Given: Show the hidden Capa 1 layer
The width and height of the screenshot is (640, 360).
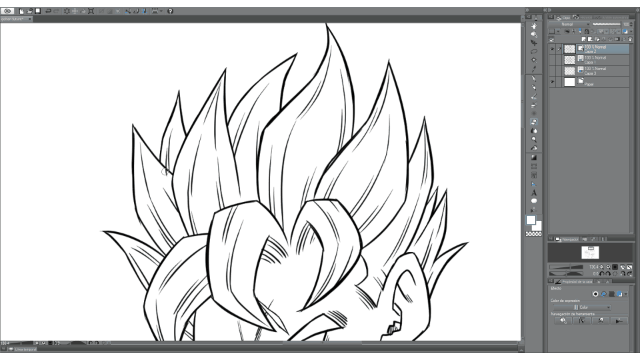Looking at the screenshot, I should pyautogui.click(x=552, y=60).
